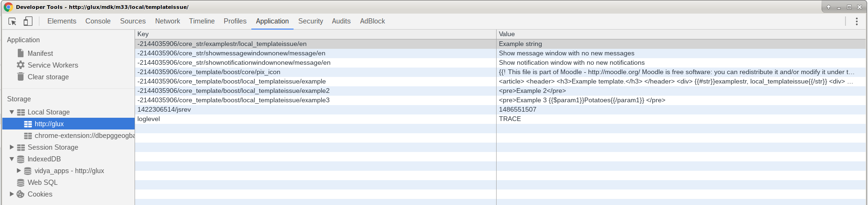
Task: Select Service Workers in the sidebar
Action: click(x=53, y=65)
